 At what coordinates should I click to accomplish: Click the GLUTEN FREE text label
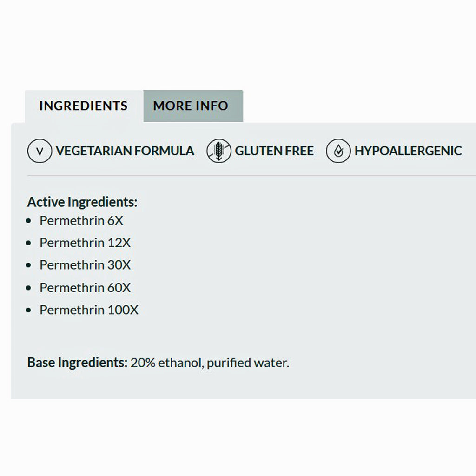pos(274,151)
